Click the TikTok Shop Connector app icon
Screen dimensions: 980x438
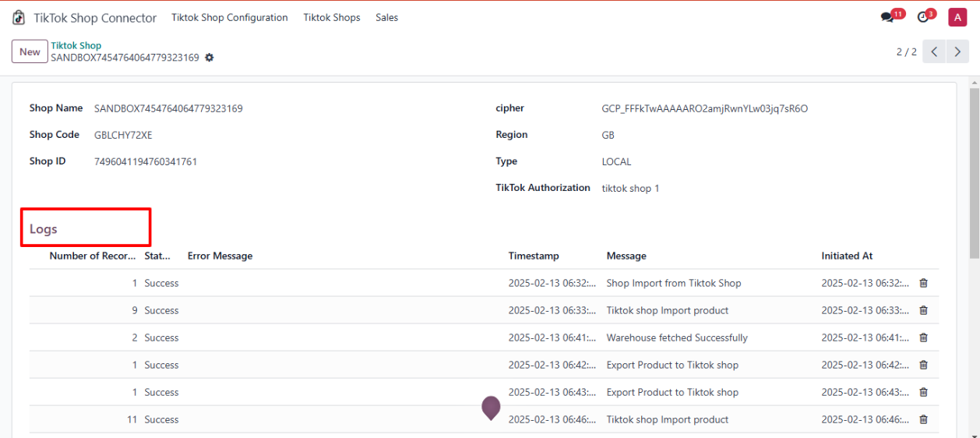point(19,17)
